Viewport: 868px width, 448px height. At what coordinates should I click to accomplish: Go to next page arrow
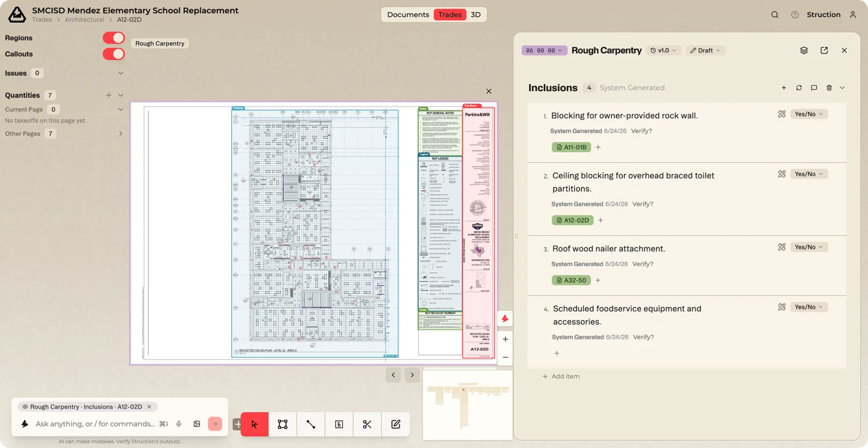(x=412, y=375)
